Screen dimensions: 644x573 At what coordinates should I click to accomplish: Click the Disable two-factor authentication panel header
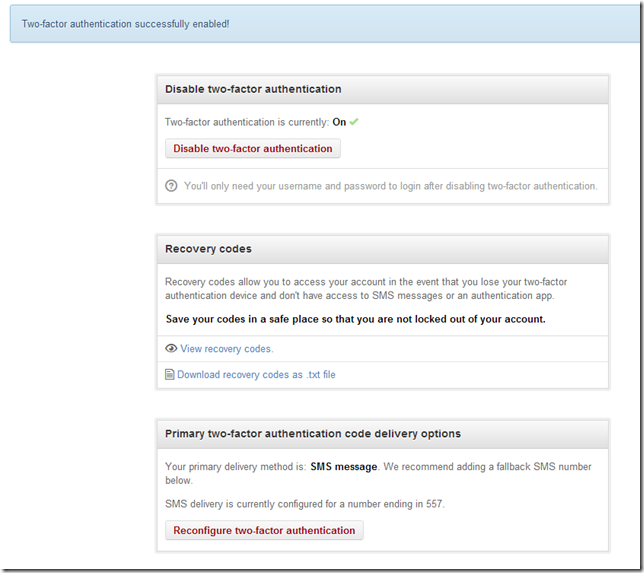(253, 89)
